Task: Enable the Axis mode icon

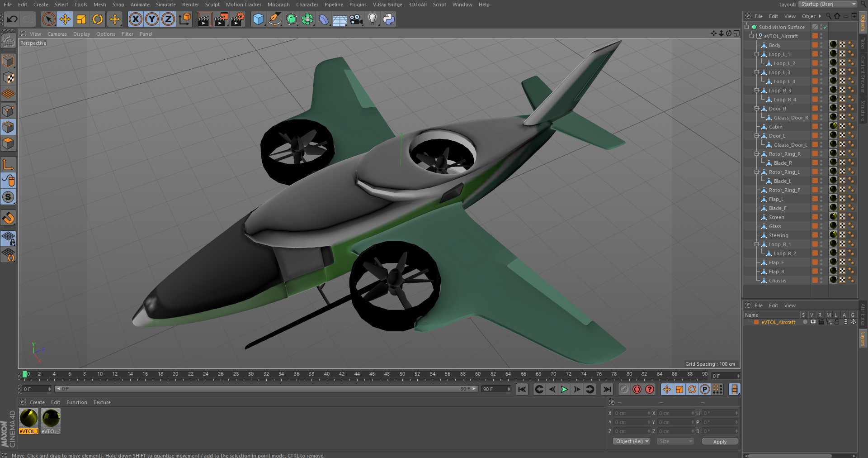Action: (x=8, y=164)
